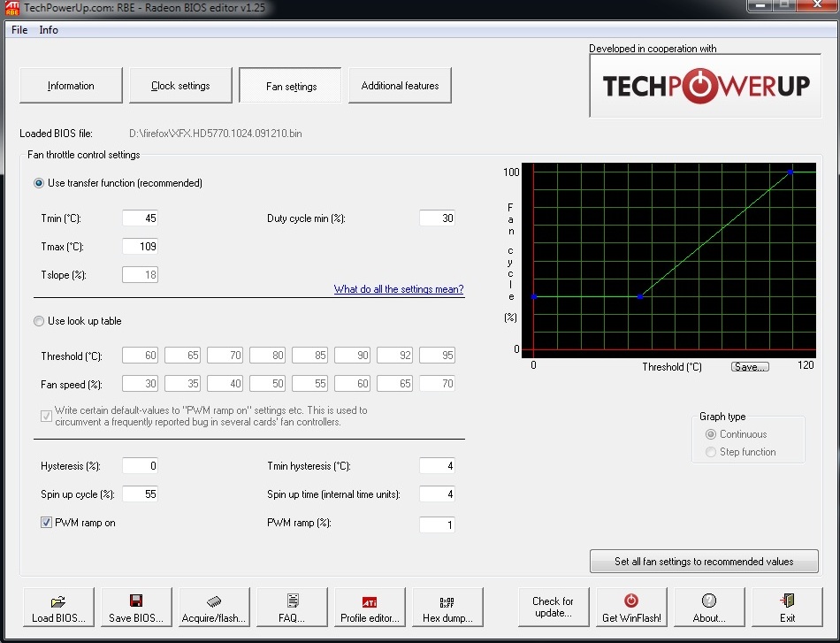
Task: Click the top-right blue point on fan graph
Action: pyautogui.click(x=790, y=172)
